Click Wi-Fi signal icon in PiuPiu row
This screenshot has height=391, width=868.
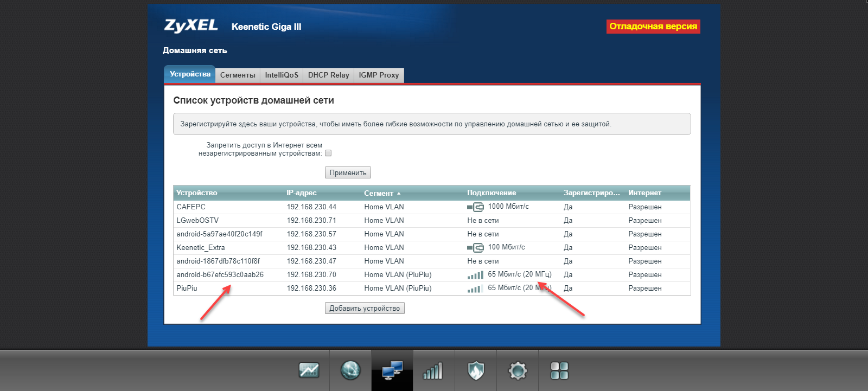click(475, 289)
